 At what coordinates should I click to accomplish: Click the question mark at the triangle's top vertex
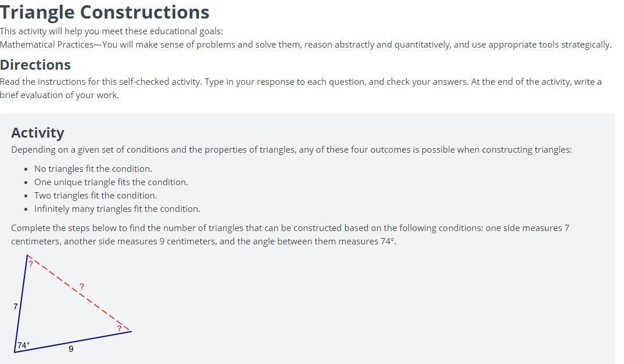(x=31, y=264)
